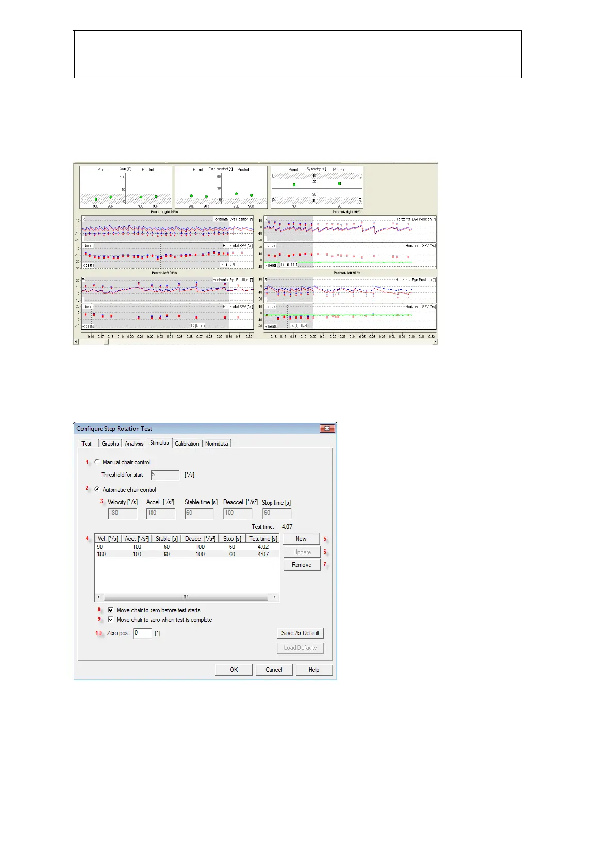Click the Perrot. left 90°/s eye position graph
Viewport: 614px width, 868px height.
pos(167,290)
